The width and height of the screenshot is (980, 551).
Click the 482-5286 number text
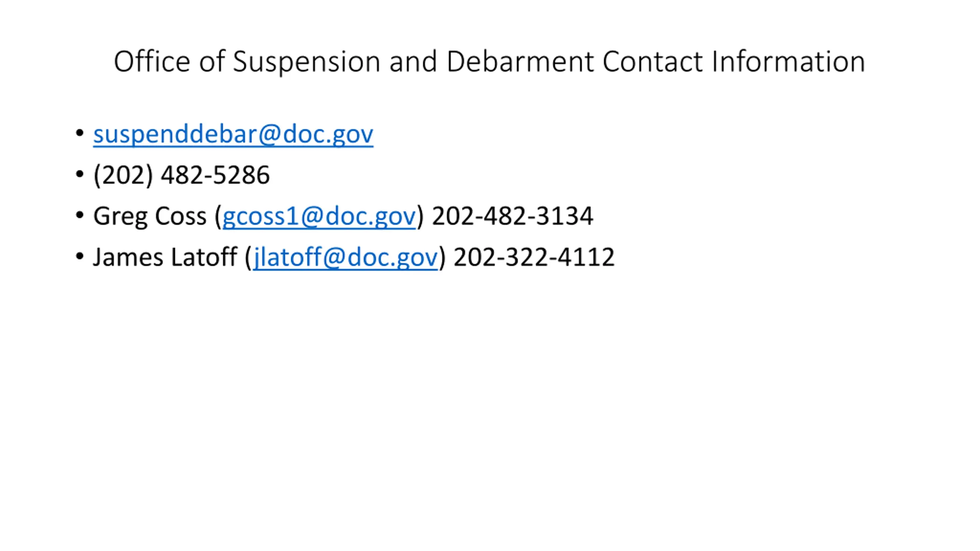click(215, 175)
